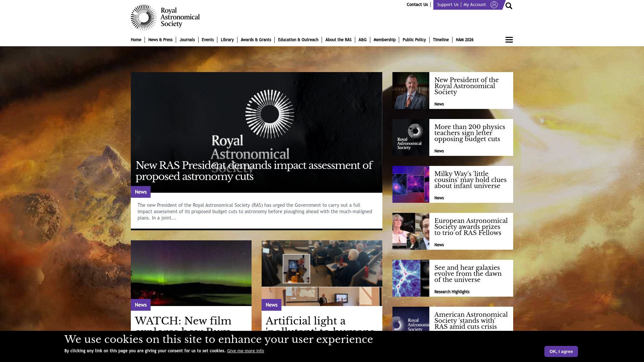
Task: Click News label under Milky Way story
Action: pyautogui.click(x=439, y=198)
